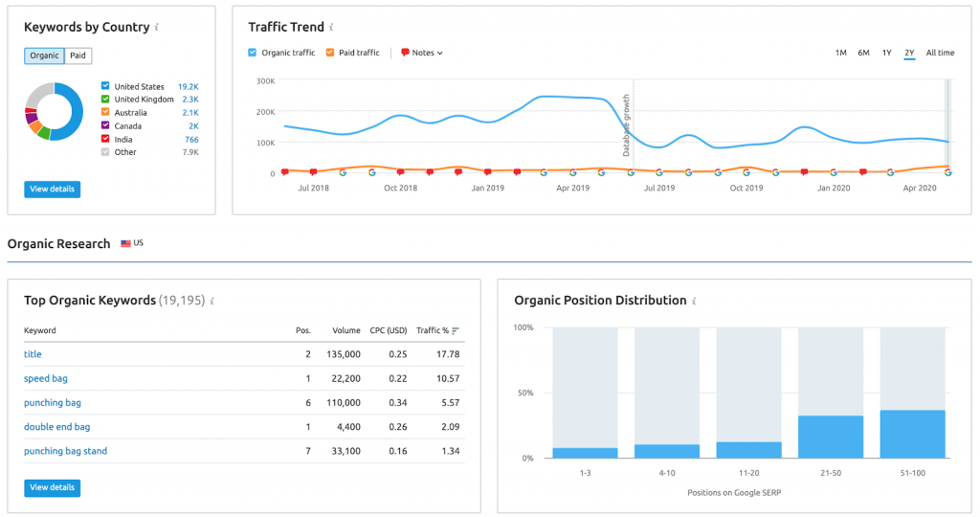Toggle United States checkbox in country legend
980x517 pixels.
pos(105,86)
